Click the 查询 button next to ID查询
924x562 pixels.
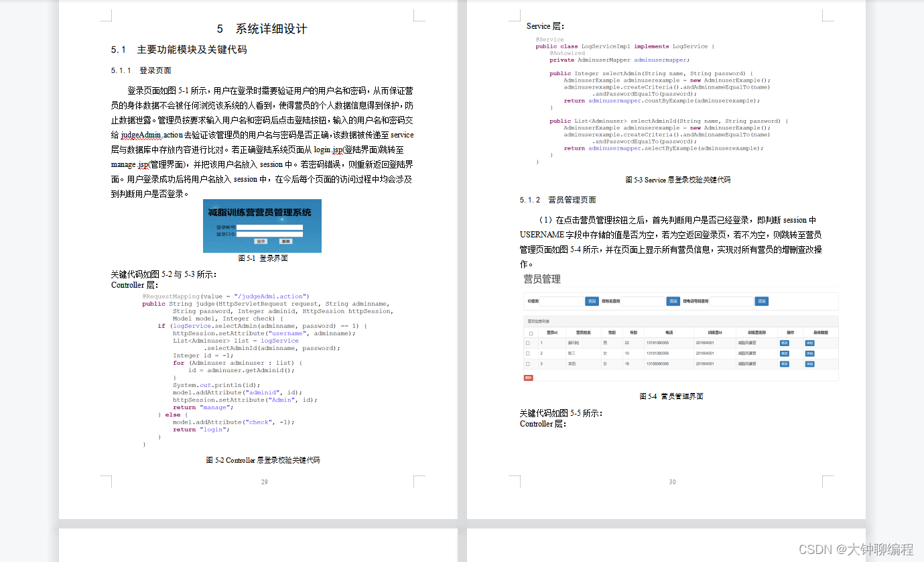click(x=592, y=301)
